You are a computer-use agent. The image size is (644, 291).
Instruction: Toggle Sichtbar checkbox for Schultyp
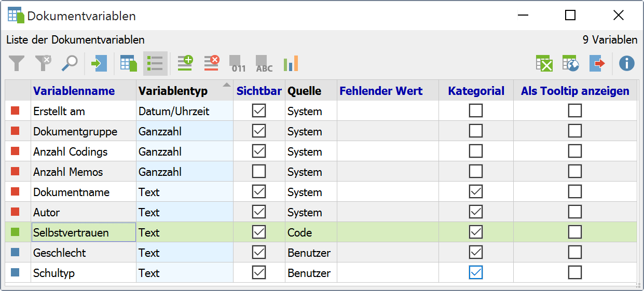(x=259, y=272)
